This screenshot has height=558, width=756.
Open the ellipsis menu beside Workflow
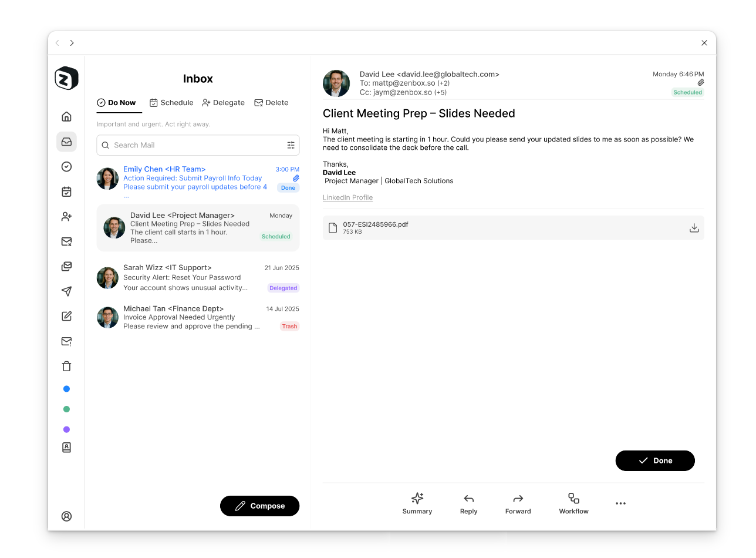tap(620, 503)
